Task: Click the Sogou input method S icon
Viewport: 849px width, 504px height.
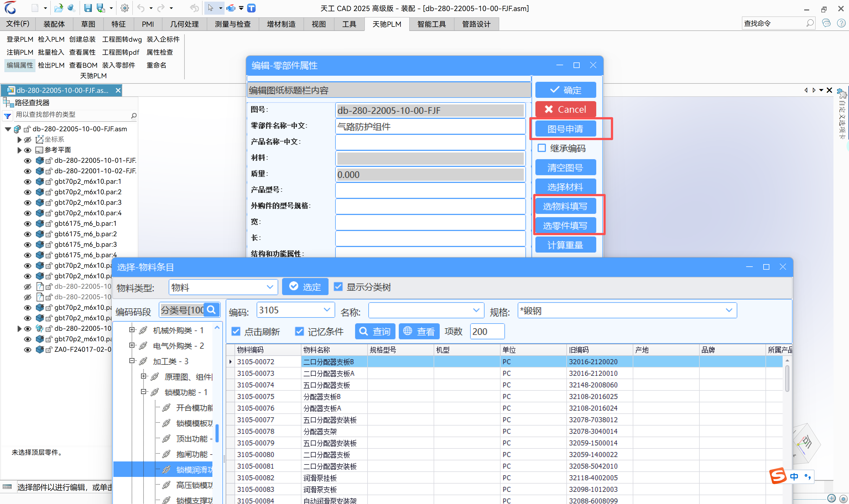Action: 778,476
